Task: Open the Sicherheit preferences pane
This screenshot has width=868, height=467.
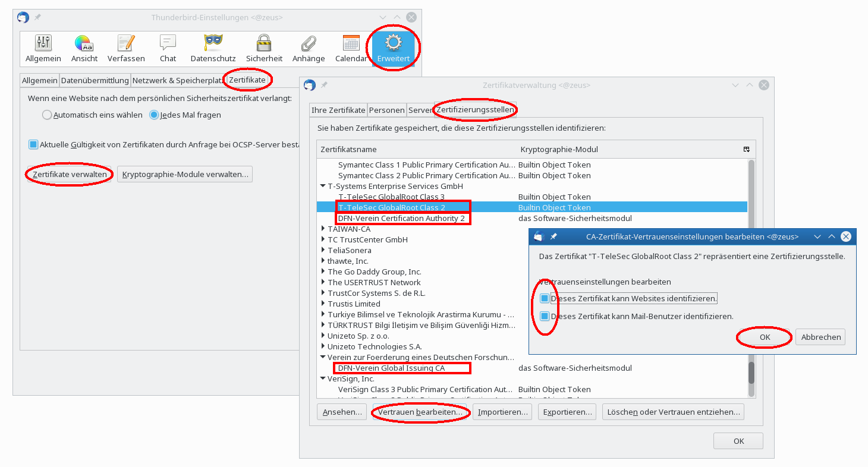Action: (x=264, y=49)
